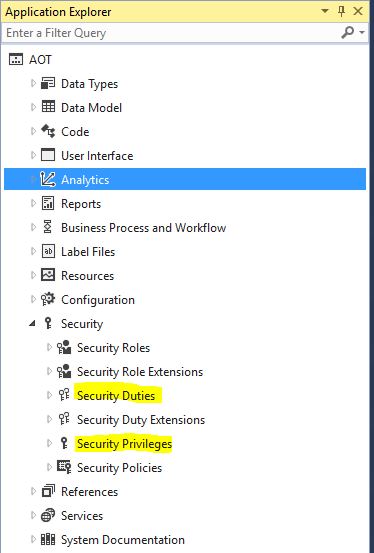
Task: Expand the Reports node
Action: point(33,203)
